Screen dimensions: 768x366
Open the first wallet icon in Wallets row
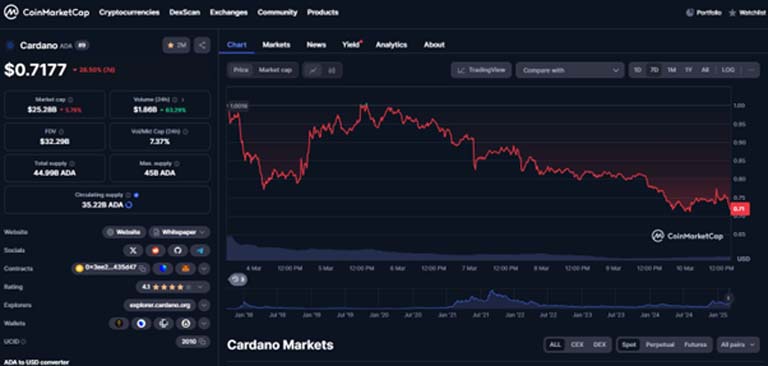[118, 323]
